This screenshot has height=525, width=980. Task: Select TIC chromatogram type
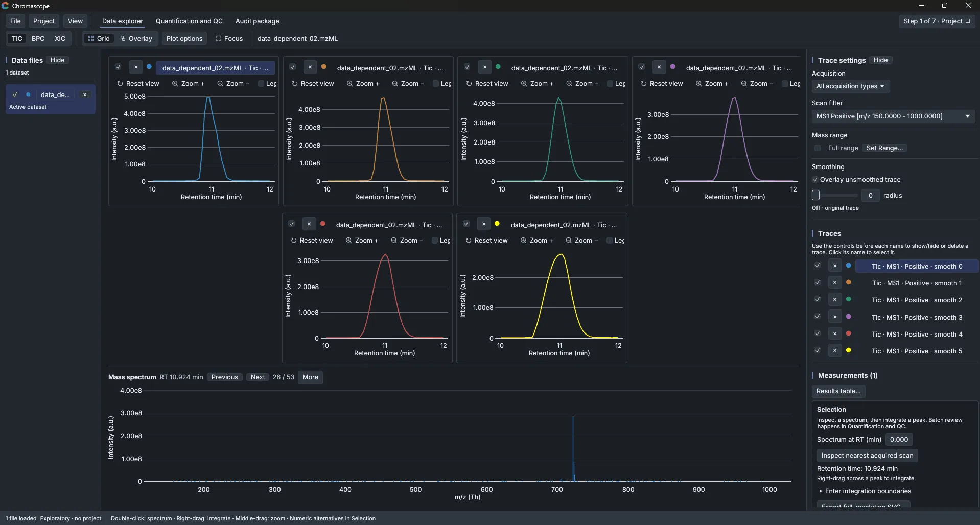(17, 38)
